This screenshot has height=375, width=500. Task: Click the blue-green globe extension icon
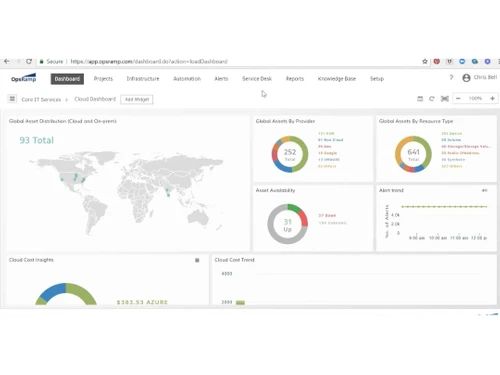pyautogui.click(x=475, y=61)
